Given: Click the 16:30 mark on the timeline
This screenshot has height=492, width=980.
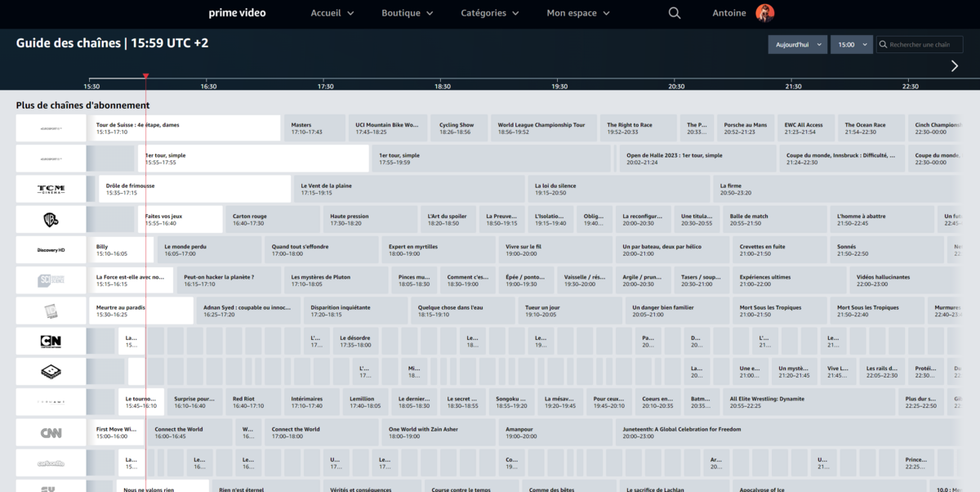Looking at the screenshot, I should (x=209, y=86).
